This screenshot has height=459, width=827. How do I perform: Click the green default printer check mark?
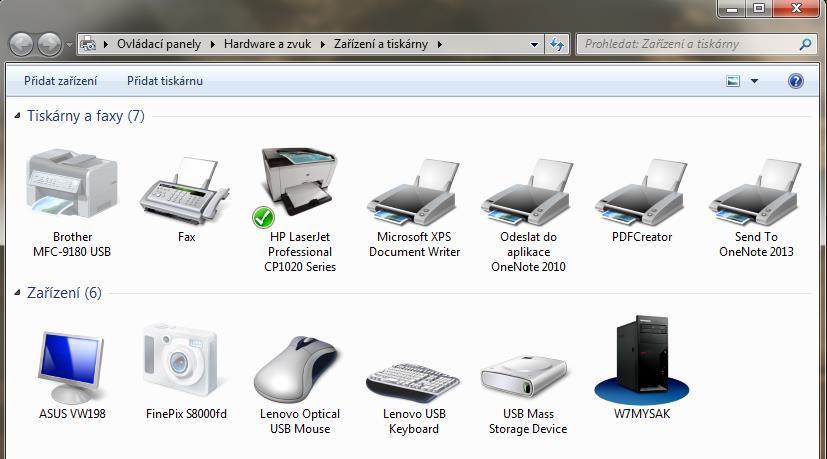tap(263, 217)
